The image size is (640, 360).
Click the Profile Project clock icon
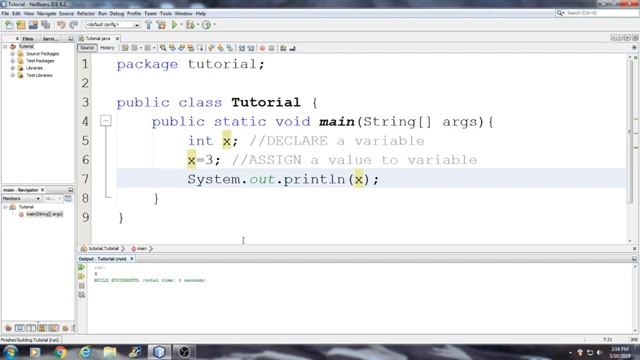point(206,25)
